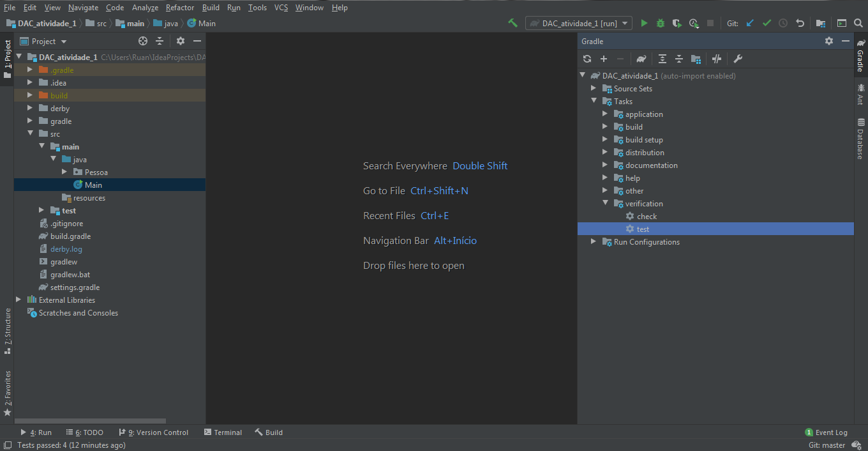
Task: Expand External Libraries node
Action: [x=19, y=300]
